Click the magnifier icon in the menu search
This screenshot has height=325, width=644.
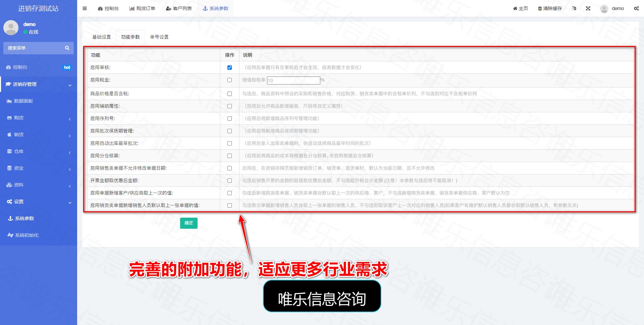(x=67, y=48)
